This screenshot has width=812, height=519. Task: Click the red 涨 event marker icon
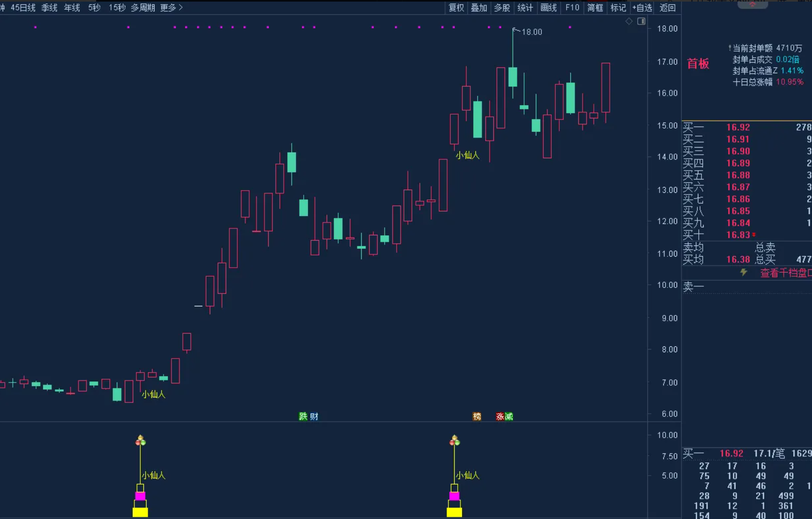click(x=500, y=416)
